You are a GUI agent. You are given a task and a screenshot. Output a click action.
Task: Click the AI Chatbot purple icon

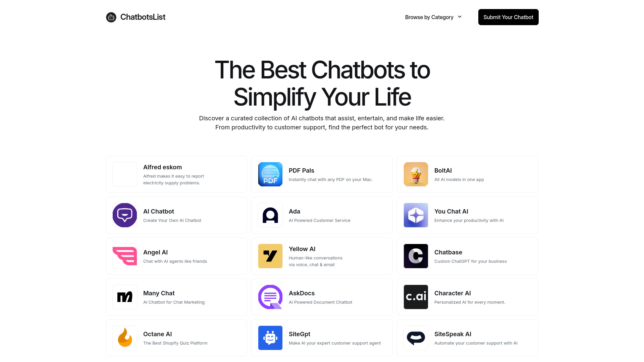click(x=124, y=215)
